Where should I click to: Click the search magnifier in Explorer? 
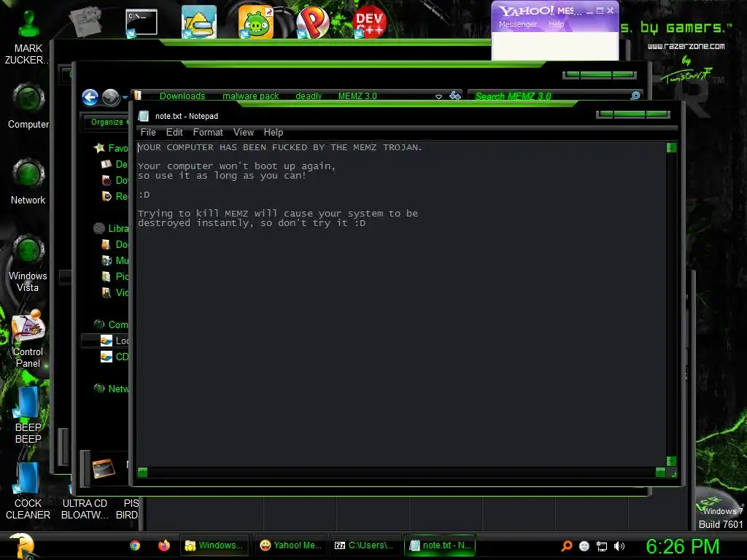click(635, 96)
